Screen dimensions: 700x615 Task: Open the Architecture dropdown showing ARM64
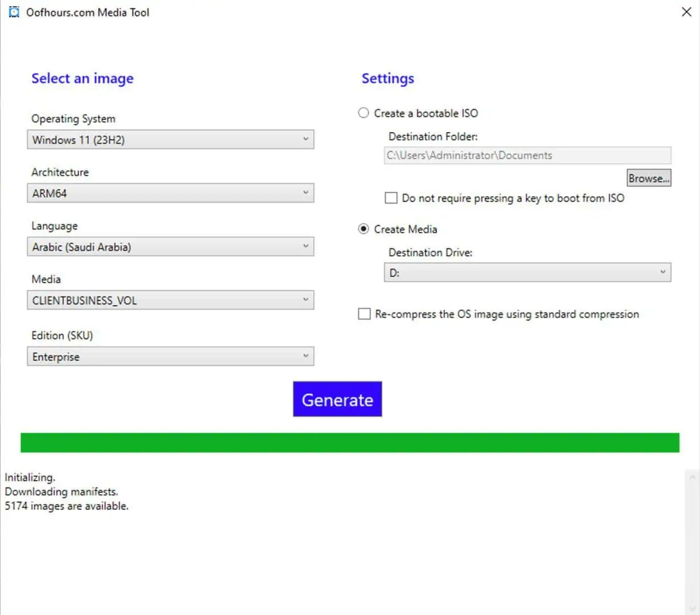click(170, 193)
